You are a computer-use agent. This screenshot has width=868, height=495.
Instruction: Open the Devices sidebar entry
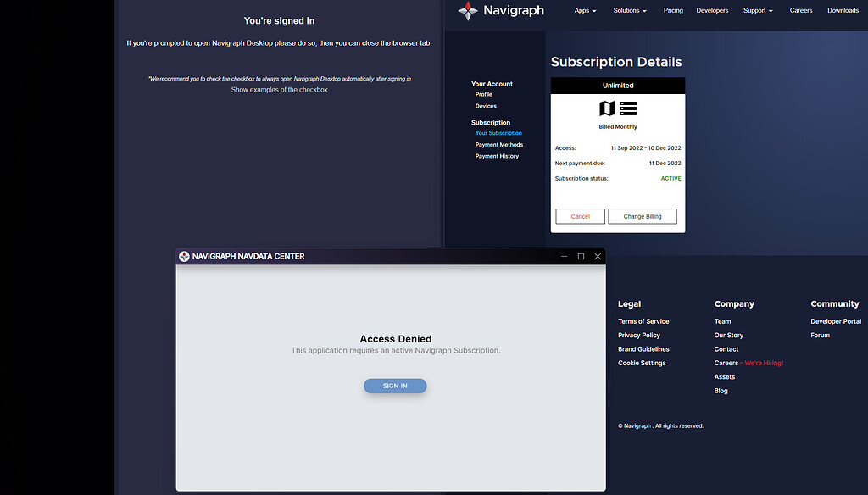coord(485,106)
